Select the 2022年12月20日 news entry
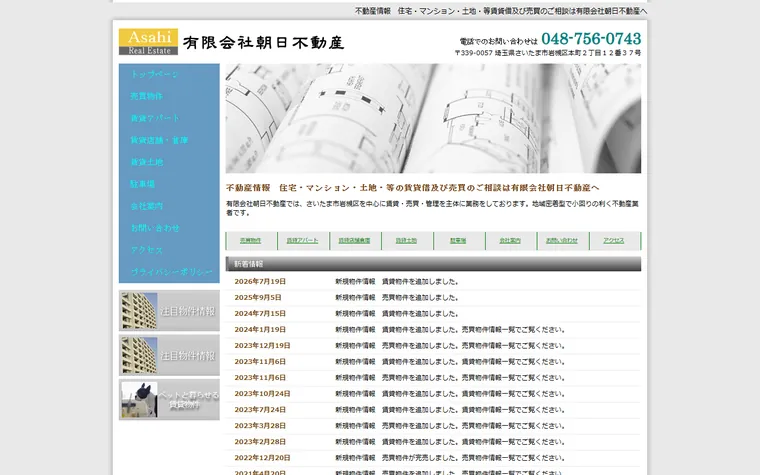This screenshot has width=760, height=475. [x=433, y=458]
